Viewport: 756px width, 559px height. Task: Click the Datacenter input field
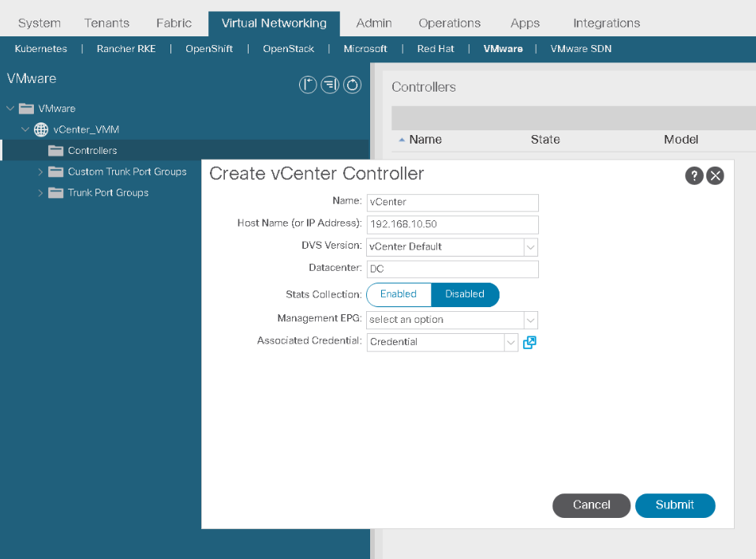pyautogui.click(x=453, y=269)
